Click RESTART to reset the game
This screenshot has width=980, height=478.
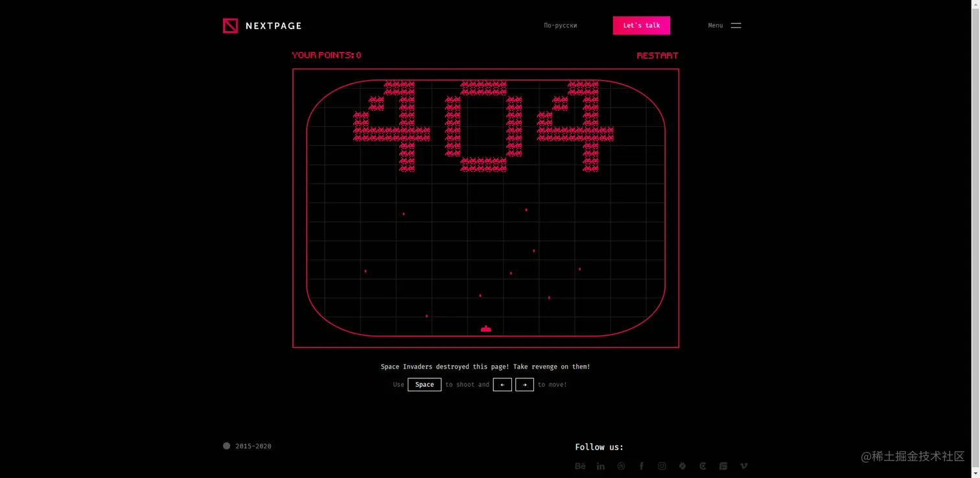(657, 56)
